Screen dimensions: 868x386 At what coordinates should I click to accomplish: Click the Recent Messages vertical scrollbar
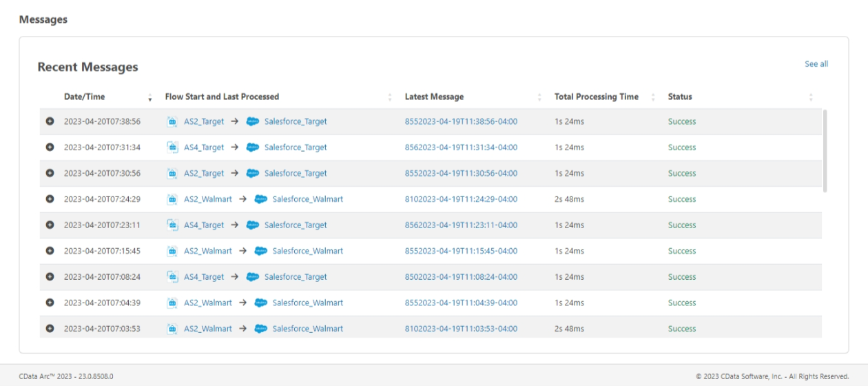825,150
